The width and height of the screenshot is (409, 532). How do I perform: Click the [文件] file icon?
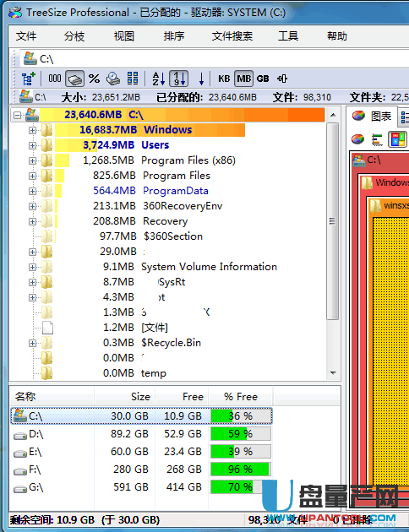47,328
